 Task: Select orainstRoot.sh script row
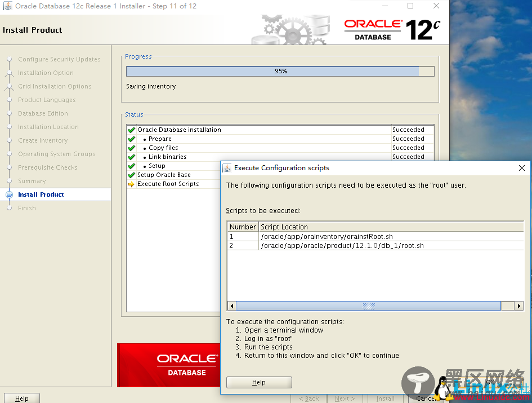tap(375, 237)
